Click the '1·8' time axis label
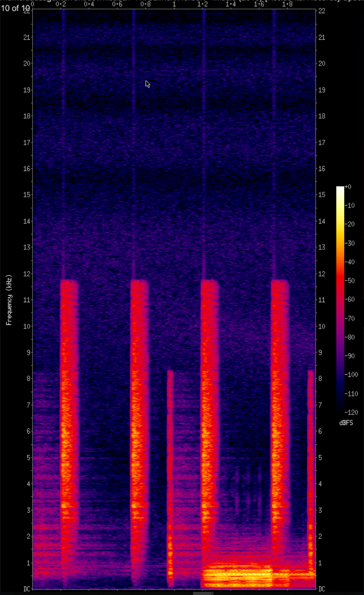The height and width of the screenshot is (595, 364). pyautogui.click(x=287, y=4)
